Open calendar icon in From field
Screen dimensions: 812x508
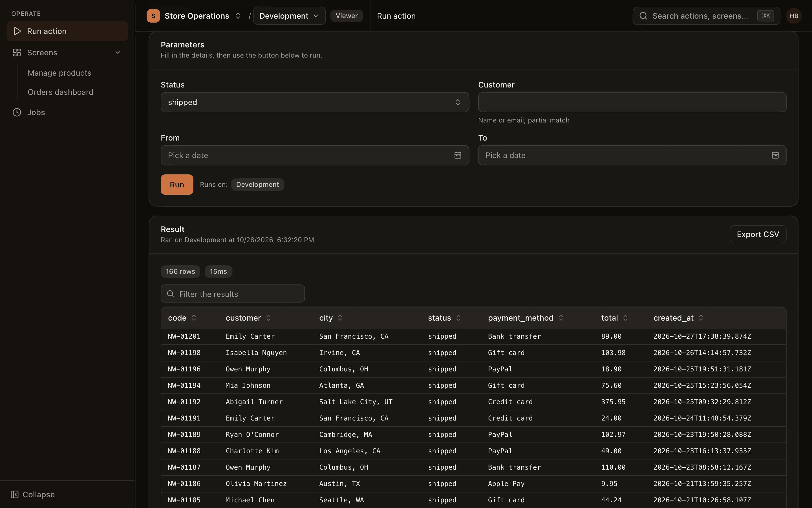pos(458,155)
